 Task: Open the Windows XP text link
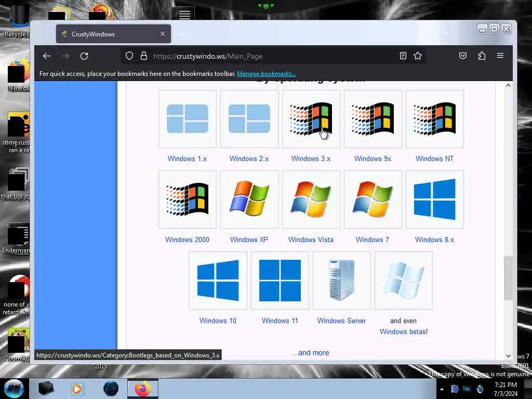249,240
